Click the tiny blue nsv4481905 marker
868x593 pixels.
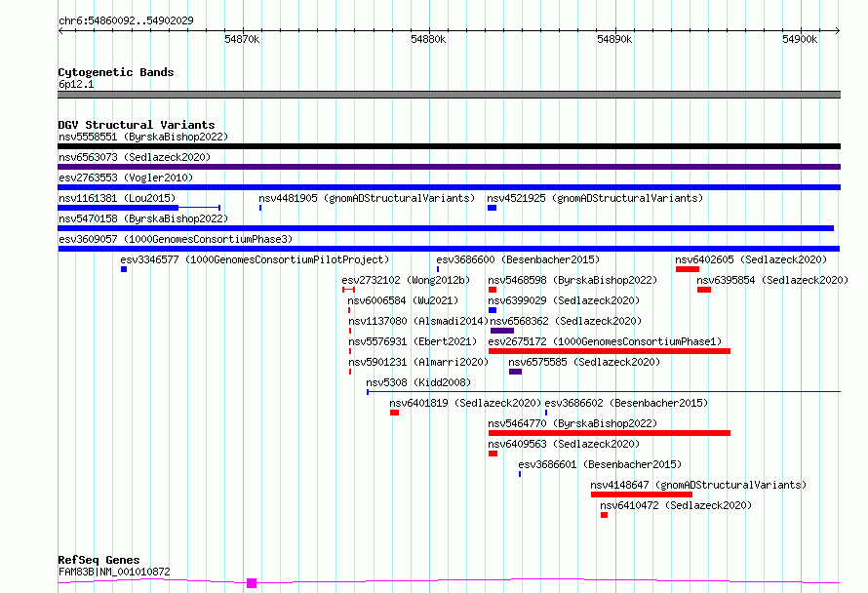(260, 208)
